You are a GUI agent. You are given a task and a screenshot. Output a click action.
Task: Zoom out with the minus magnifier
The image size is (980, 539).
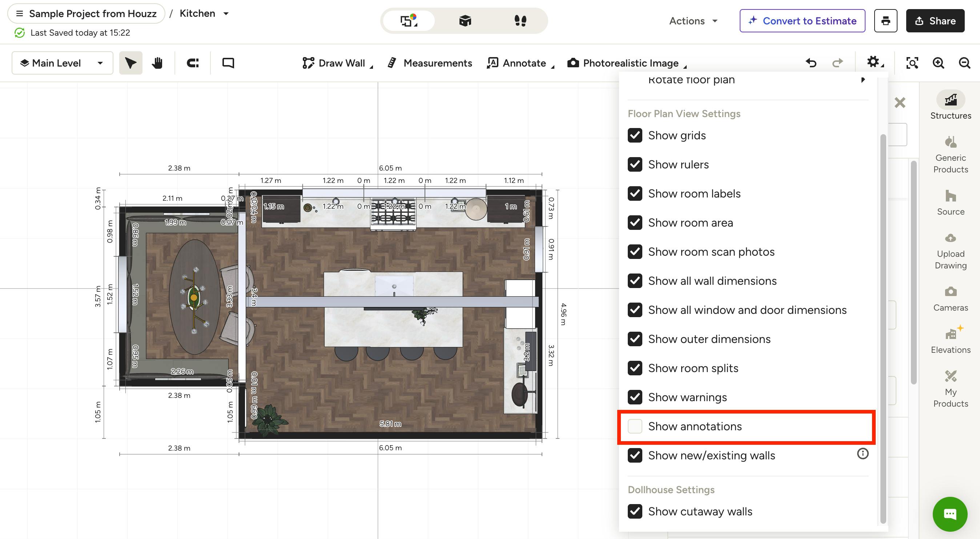tap(964, 63)
